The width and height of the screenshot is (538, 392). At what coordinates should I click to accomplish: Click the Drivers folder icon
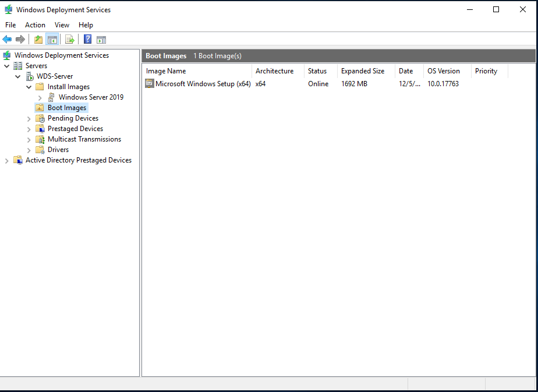coord(40,150)
